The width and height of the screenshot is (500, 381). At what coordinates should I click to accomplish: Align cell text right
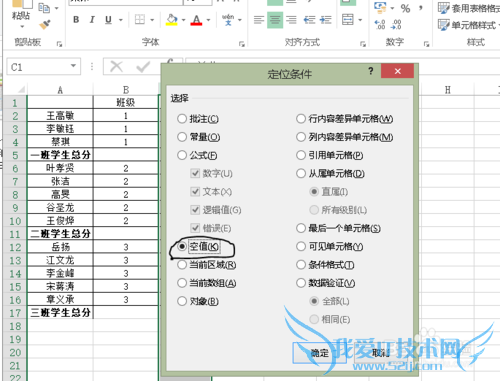[291, 20]
